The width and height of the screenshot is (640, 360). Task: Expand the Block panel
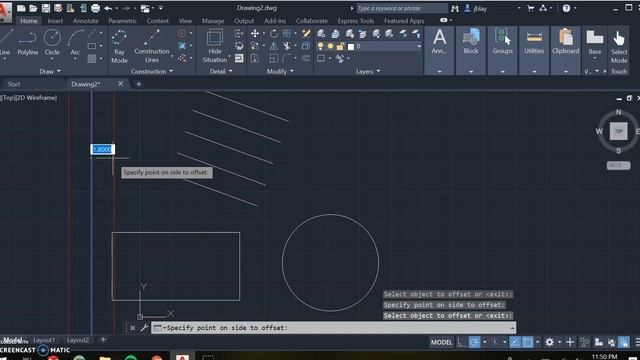[x=471, y=71]
